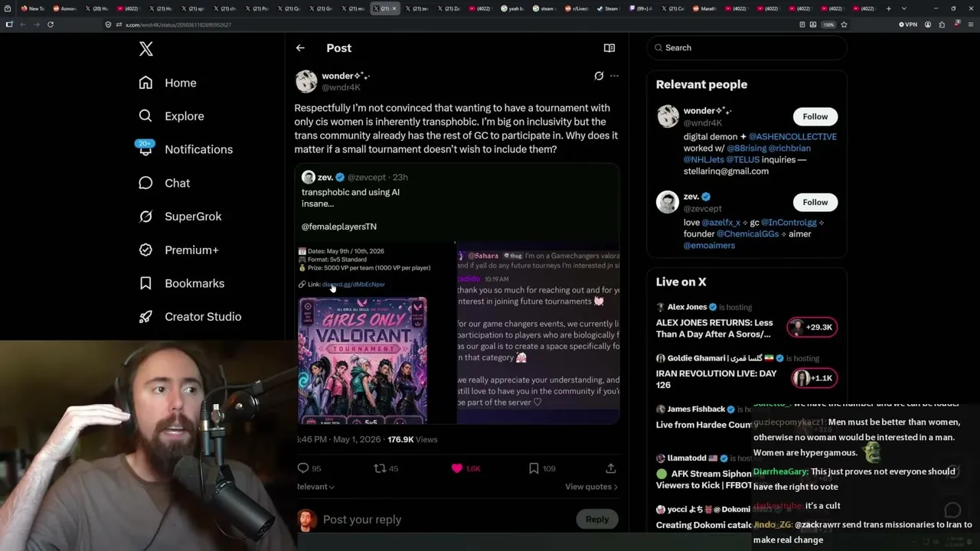The image size is (980, 551).
Task: Open the @ASHENCOLLECTIVE mention link
Action: (x=792, y=137)
